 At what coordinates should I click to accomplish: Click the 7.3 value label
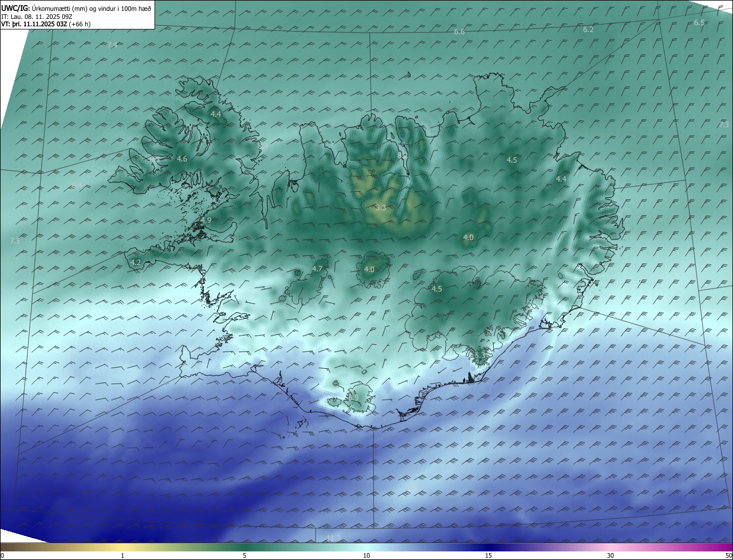tap(724, 124)
